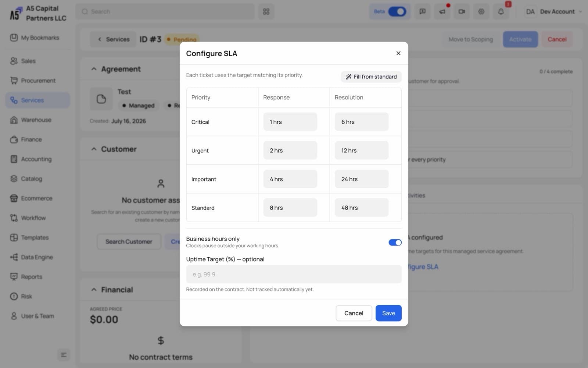Open Warehouse in sidebar
This screenshot has height=368, width=588.
coord(37,120)
